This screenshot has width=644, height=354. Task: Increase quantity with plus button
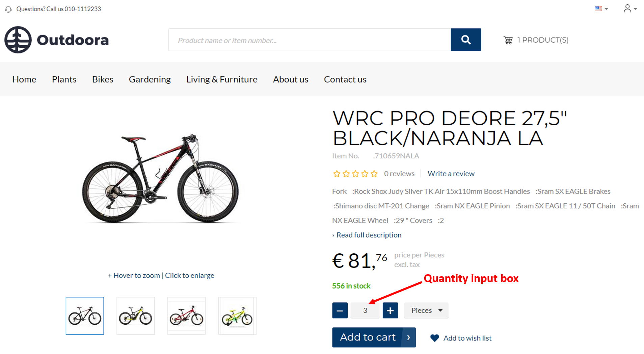click(x=390, y=310)
